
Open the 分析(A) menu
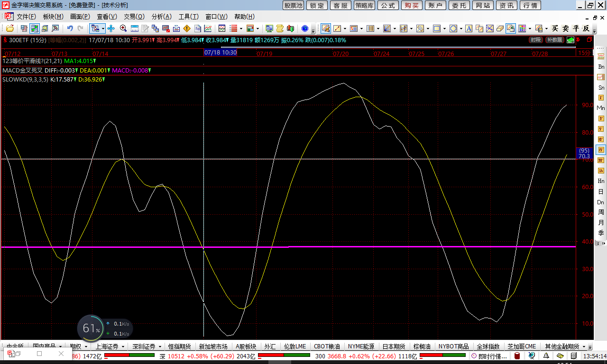pos(161,17)
